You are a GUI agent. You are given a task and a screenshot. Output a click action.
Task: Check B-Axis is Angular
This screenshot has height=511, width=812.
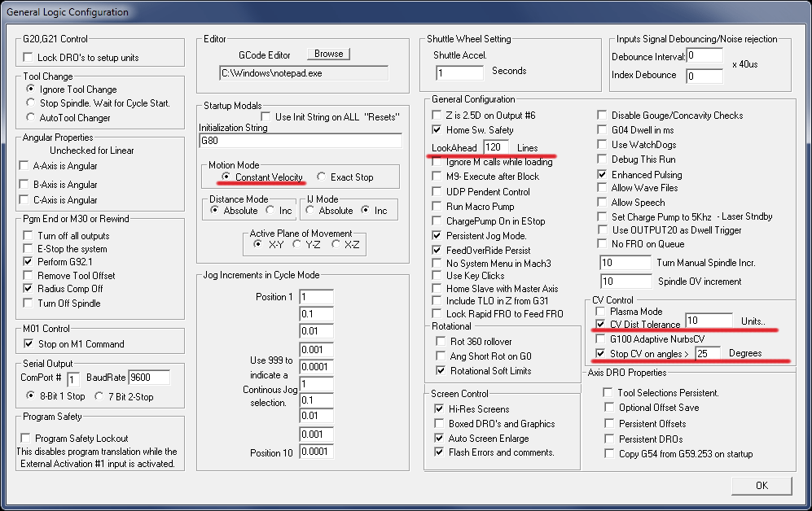coord(24,184)
